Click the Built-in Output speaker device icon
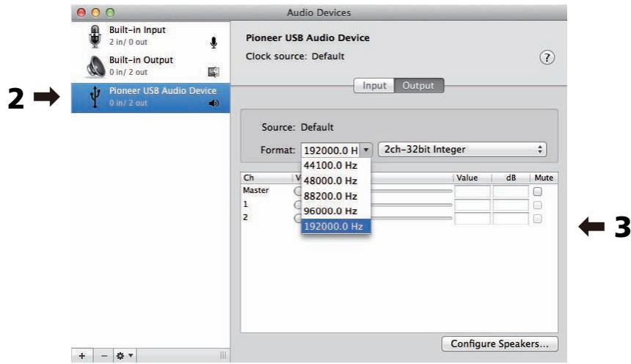Image resolution: width=631 pixels, height=364 pixels. 96,66
